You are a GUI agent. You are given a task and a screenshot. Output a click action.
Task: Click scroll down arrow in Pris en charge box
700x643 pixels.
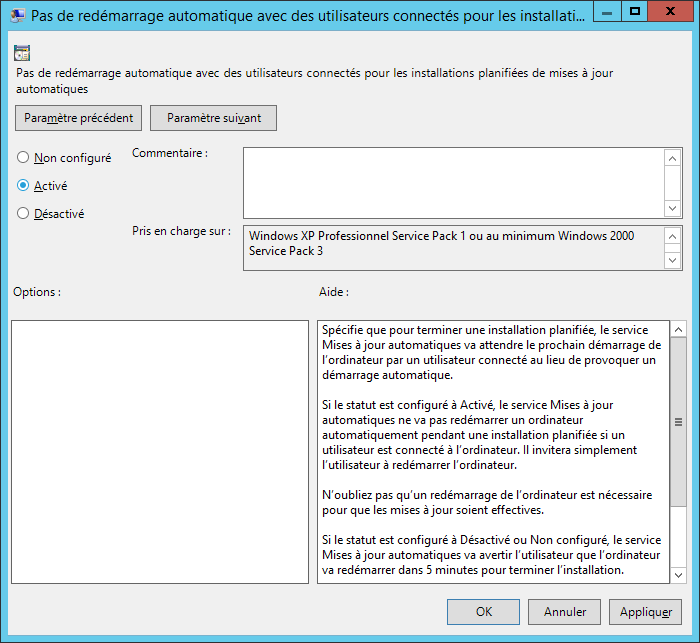(x=673, y=260)
